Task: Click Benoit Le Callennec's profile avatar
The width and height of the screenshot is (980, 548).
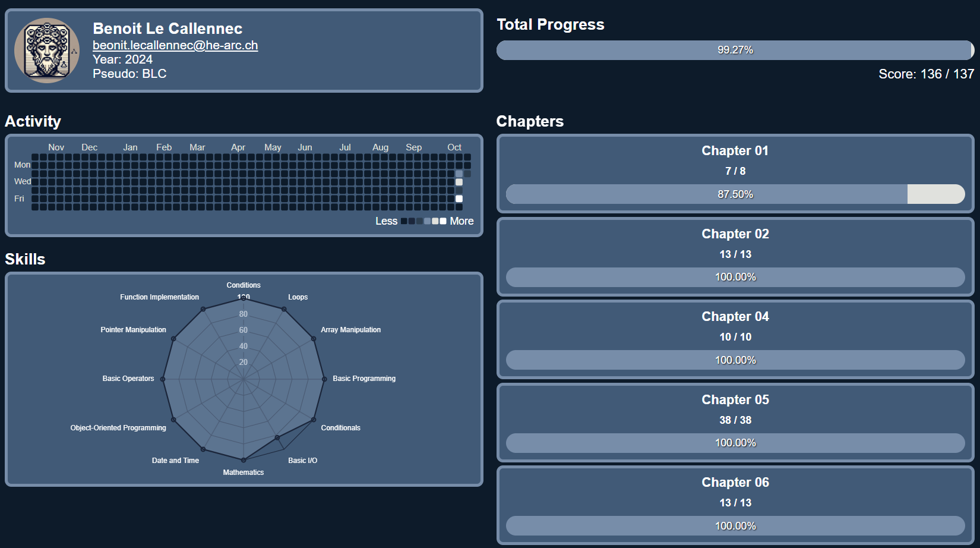Action: coord(47,51)
